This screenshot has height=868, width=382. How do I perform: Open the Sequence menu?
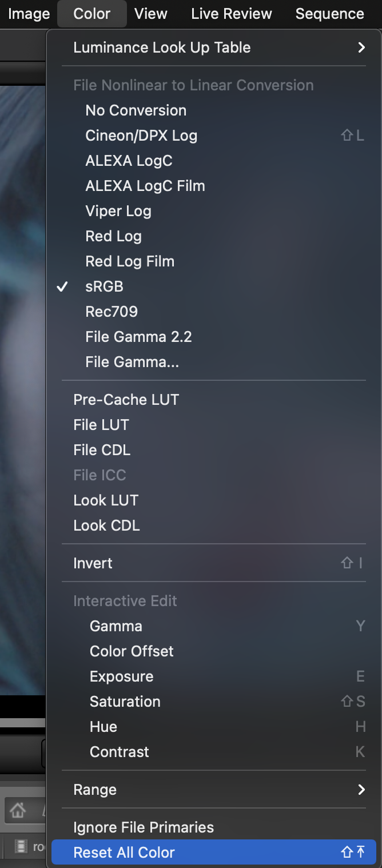coord(329,14)
